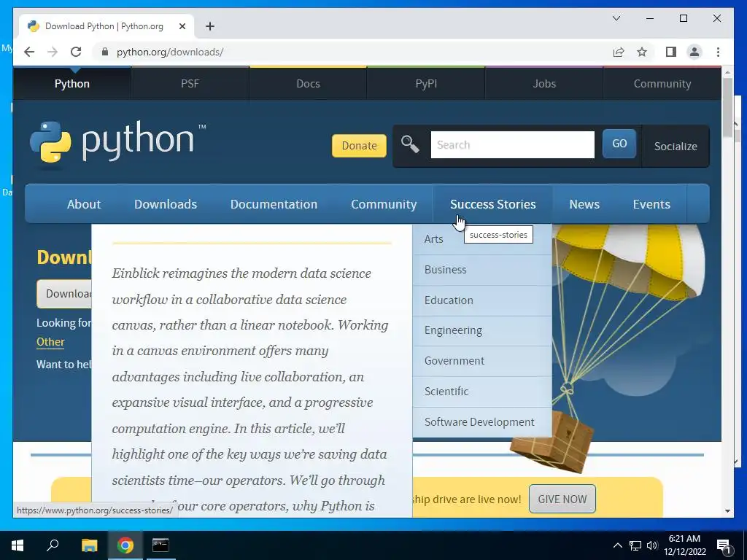Open the taskbar clock and date
This screenshot has width=747, height=560.
[684, 545]
